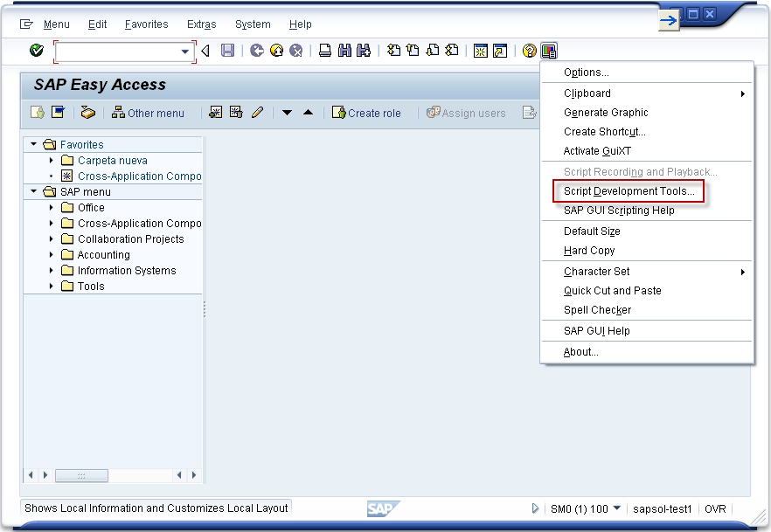Select Generate Graphic menu entry
Viewport: 771px width, 532px height.
coord(647,113)
